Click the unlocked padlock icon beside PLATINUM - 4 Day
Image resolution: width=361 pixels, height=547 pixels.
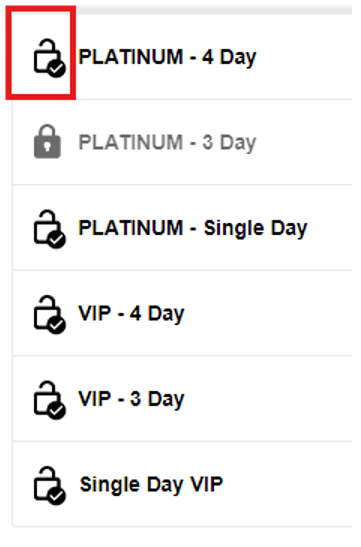pos(49,58)
